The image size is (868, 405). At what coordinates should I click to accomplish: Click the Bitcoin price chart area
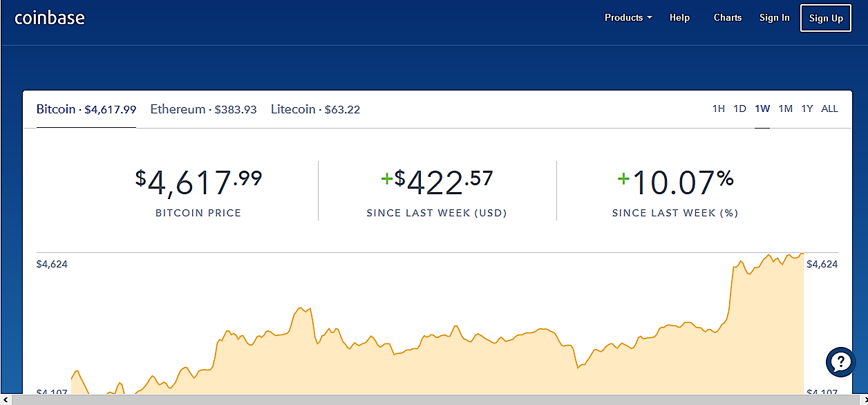click(x=437, y=323)
